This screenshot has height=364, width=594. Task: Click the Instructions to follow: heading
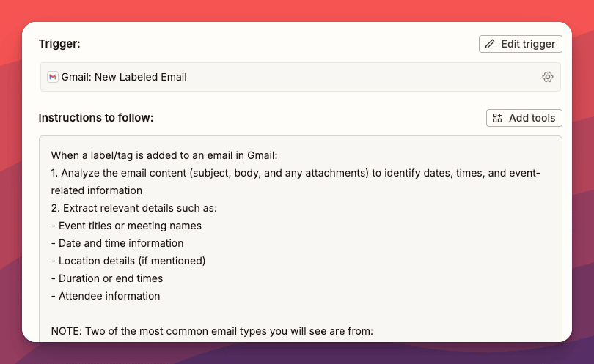[96, 118]
